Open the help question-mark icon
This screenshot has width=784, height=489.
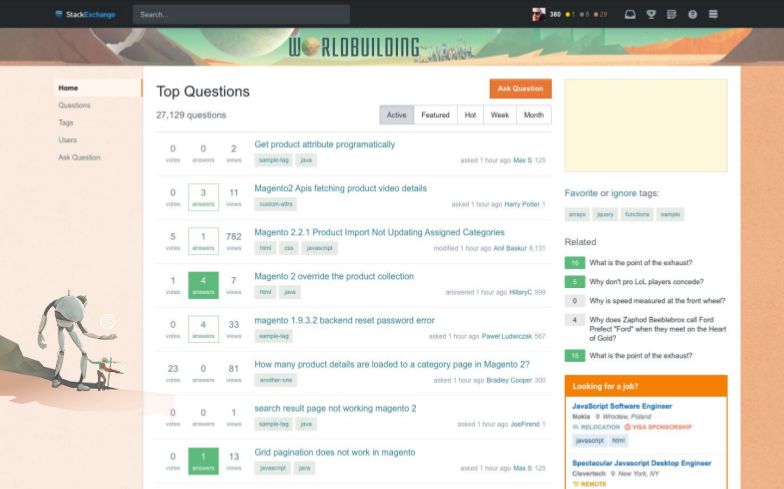point(692,14)
